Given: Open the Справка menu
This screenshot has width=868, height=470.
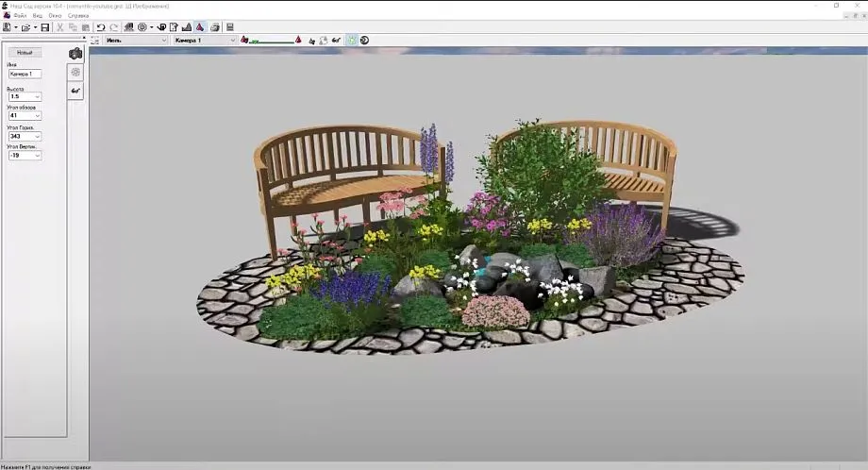Looking at the screenshot, I should pyautogui.click(x=77, y=16).
